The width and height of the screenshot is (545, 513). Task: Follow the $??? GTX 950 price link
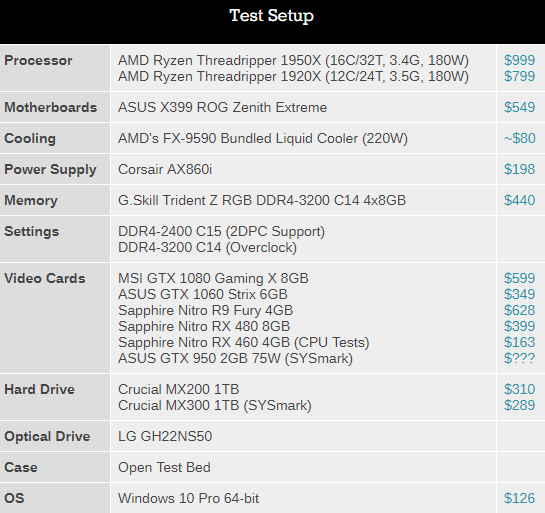(519, 358)
